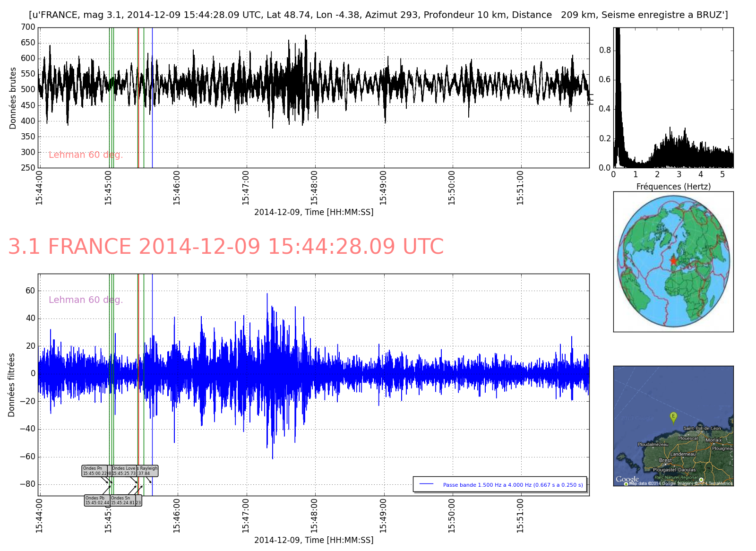Image resolution: width=756 pixels, height=551 pixels.
Task: Click the globe tectonic plates thumbnail
Action: pyautogui.click(x=673, y=262)
